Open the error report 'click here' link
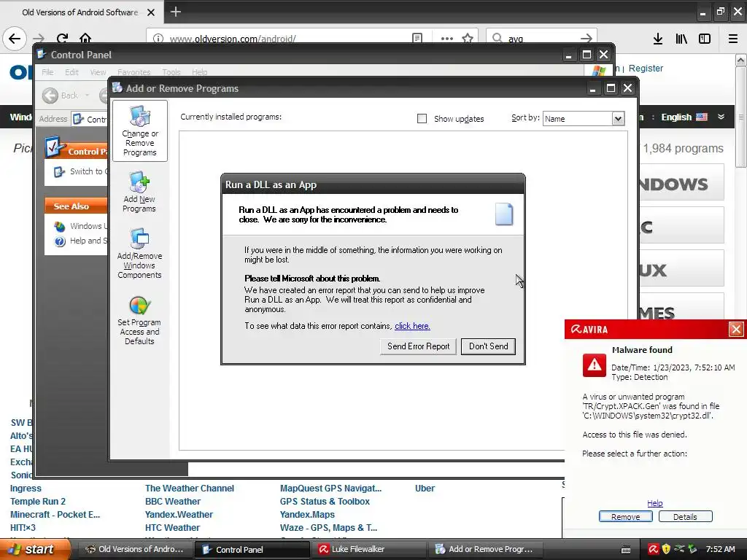The height and width of the screenshot is (560, 747). click(412, 326)
